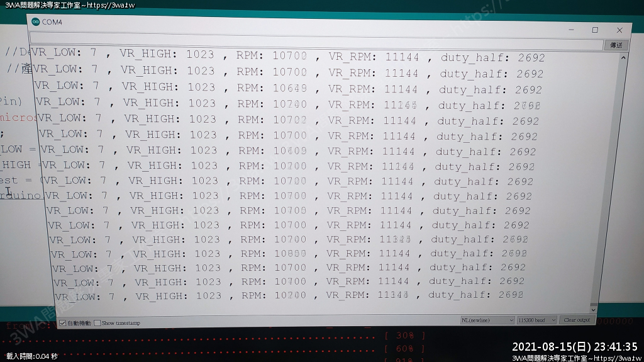This screenshot has height=362, width=644.
Task: Click the Arduino IDE console showing 30% progress
Action: click(x=404, y=335)
